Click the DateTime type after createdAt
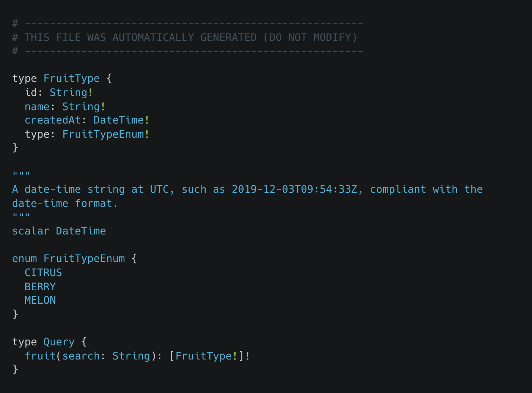 tap(118, 120)
